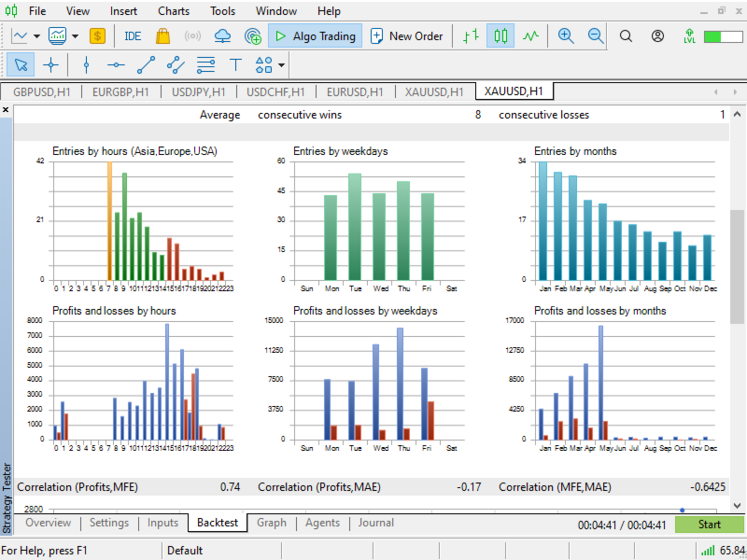747x560 pixels.
Task: Toggle candlestick chart display mode
Action: [500, 36]
